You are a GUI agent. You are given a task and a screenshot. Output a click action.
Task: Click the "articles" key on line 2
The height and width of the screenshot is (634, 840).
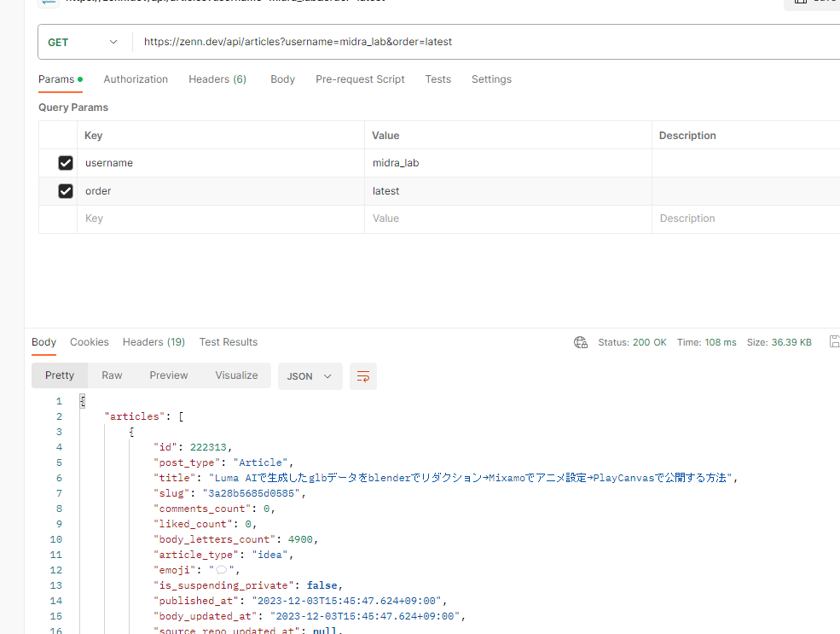point(135,416)
